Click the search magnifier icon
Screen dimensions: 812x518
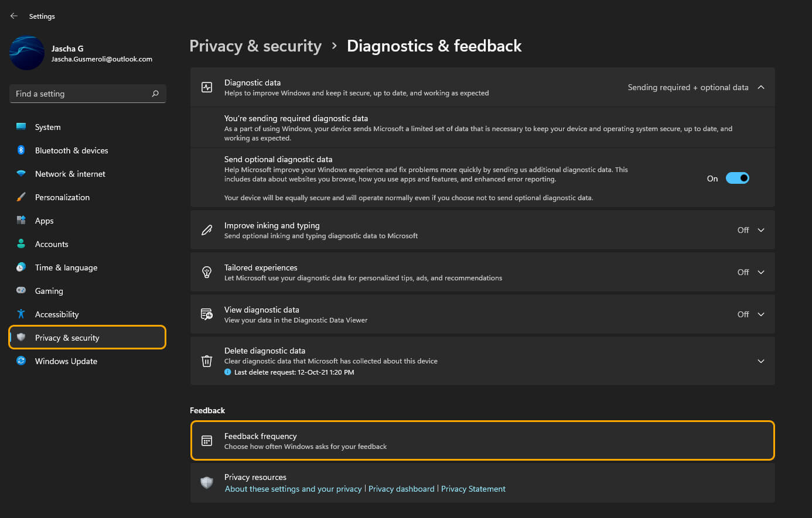point(155,94)
